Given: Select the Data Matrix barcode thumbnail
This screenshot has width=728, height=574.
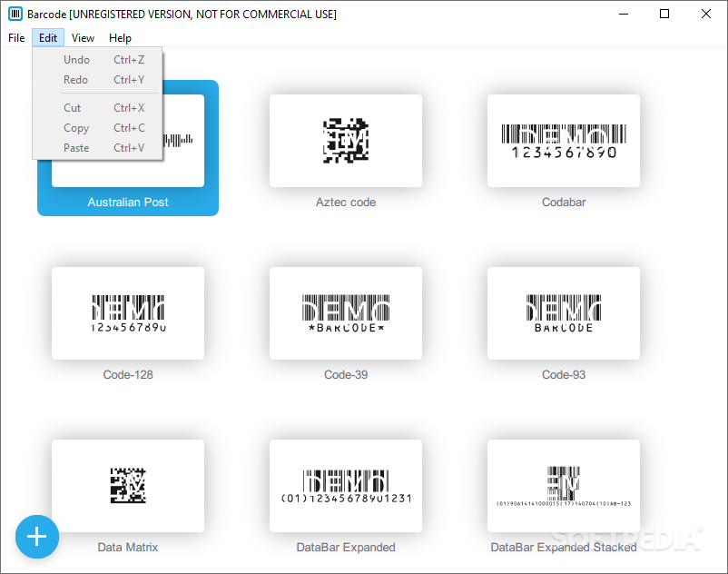Looking at the screenshot, I should pyautogui.click(x=128, y=486).
